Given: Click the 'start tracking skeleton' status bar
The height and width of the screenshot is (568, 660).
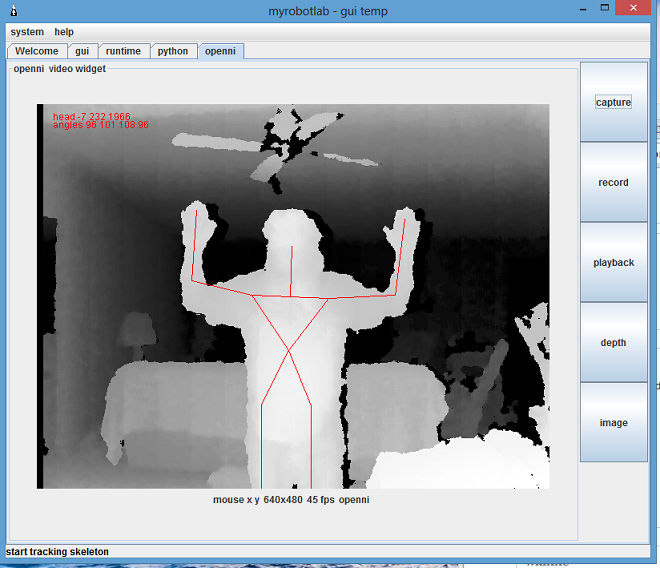Looking at the screenshot, I should click(x=57, y=551).
